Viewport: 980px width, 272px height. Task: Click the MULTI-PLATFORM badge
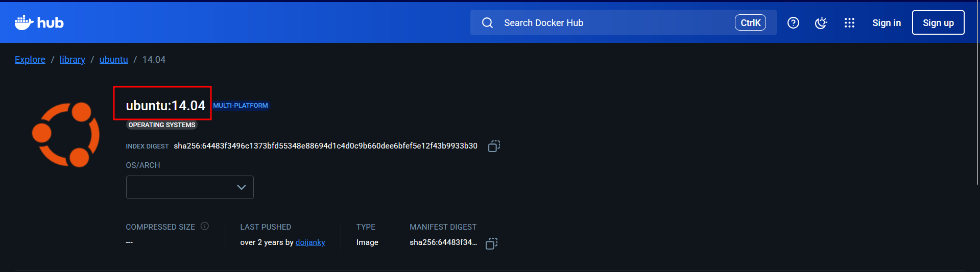click(241, 106)
